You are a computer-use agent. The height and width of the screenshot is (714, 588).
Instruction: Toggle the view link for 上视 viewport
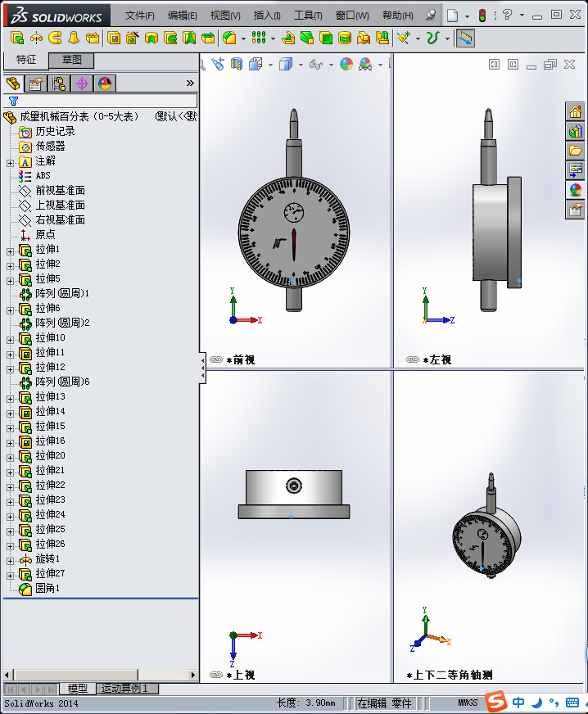(x=216, y=675)
